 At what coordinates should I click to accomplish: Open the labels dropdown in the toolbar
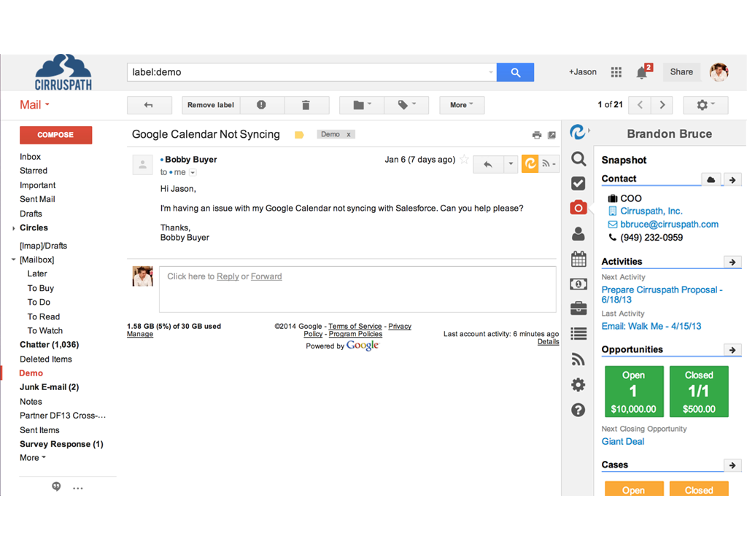[406, 105]
